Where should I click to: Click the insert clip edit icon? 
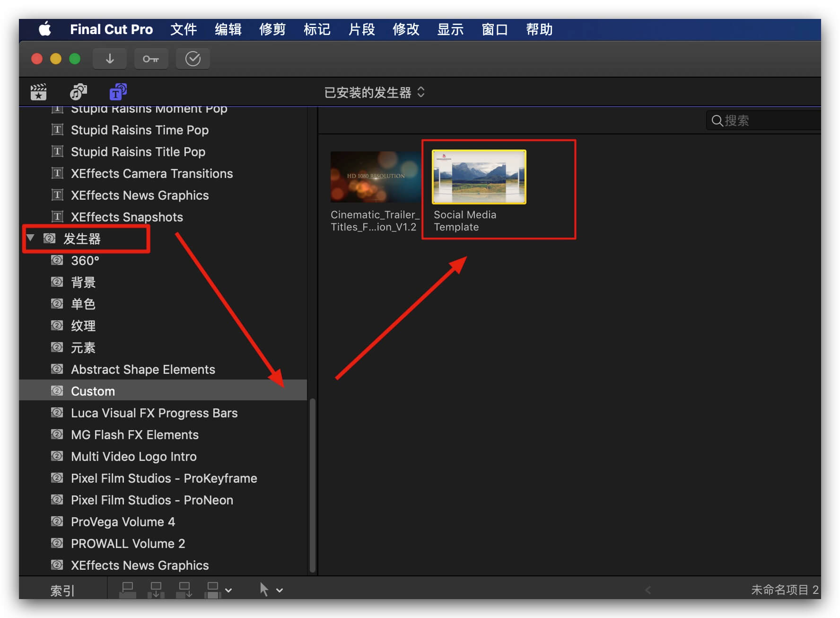156,590
